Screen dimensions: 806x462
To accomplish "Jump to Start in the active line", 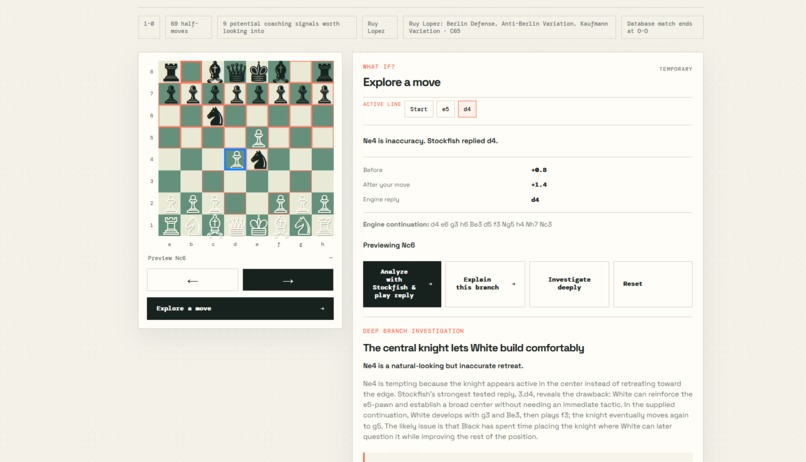I will point(418,109).
